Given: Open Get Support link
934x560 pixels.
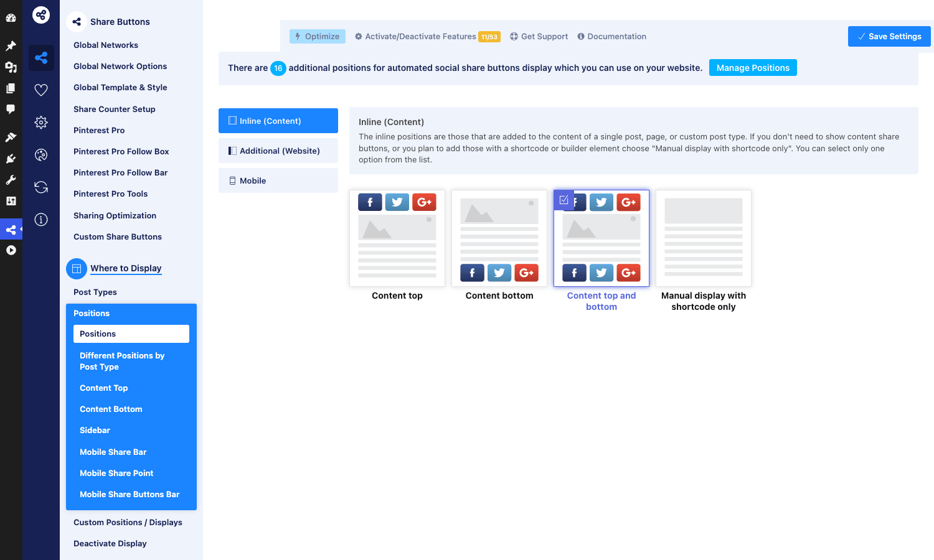Looking at the screenshot, I should click(539, 36).
